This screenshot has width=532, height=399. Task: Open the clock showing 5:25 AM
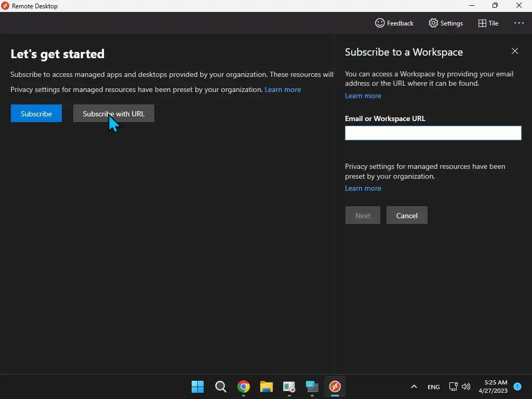tap(493, 387)
